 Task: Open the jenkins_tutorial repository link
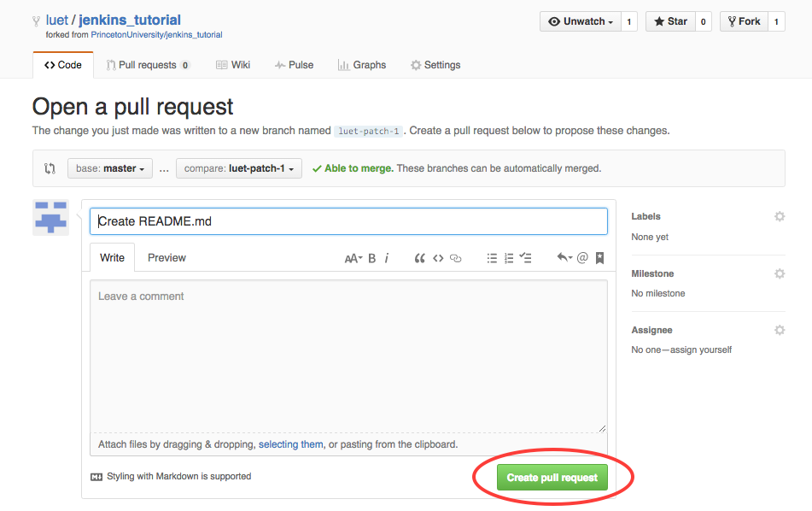pos(130,21)
